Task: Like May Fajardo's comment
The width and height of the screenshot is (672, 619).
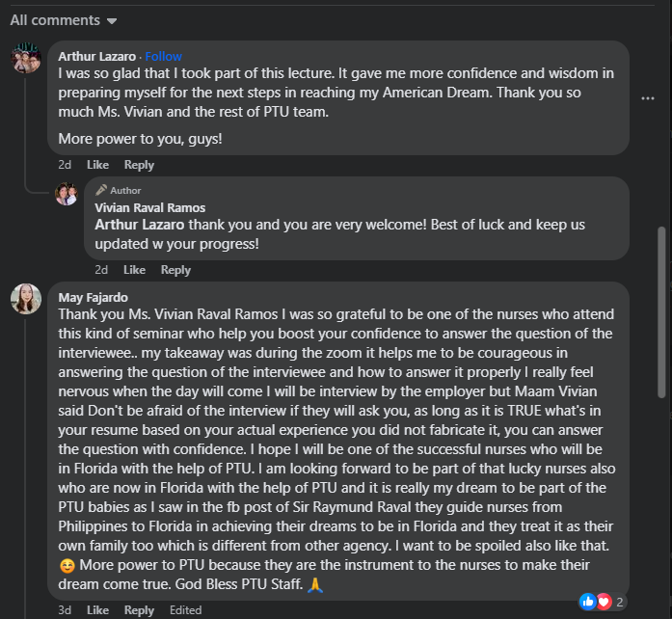Action: (97, 610)
